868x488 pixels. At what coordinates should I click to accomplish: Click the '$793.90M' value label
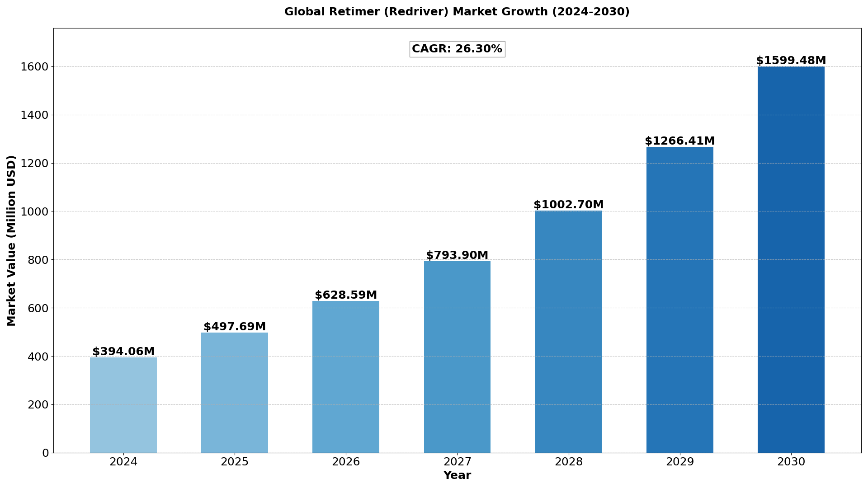click(x=457, y=255)
